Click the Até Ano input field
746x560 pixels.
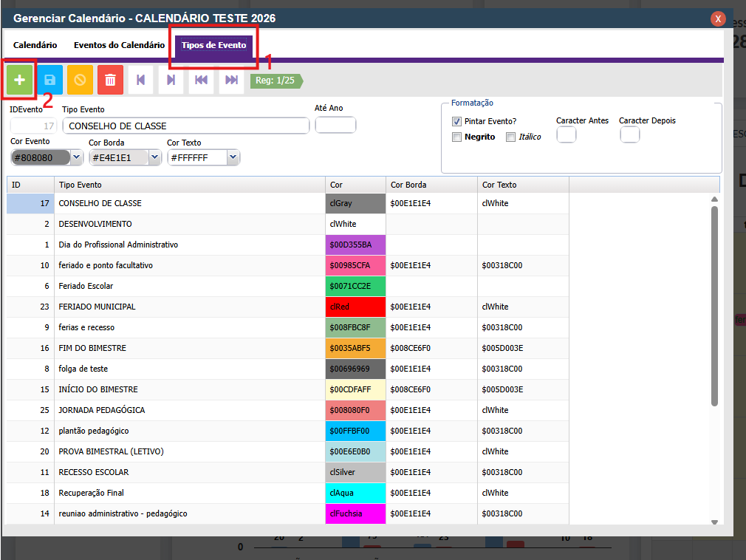[x=335, y=125]
